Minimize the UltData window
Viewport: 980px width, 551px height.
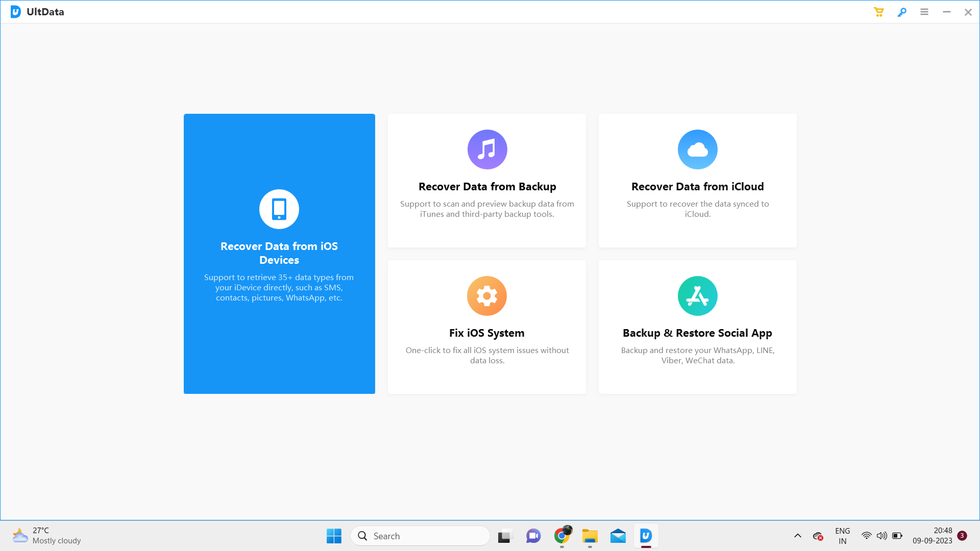coord(947,12)
